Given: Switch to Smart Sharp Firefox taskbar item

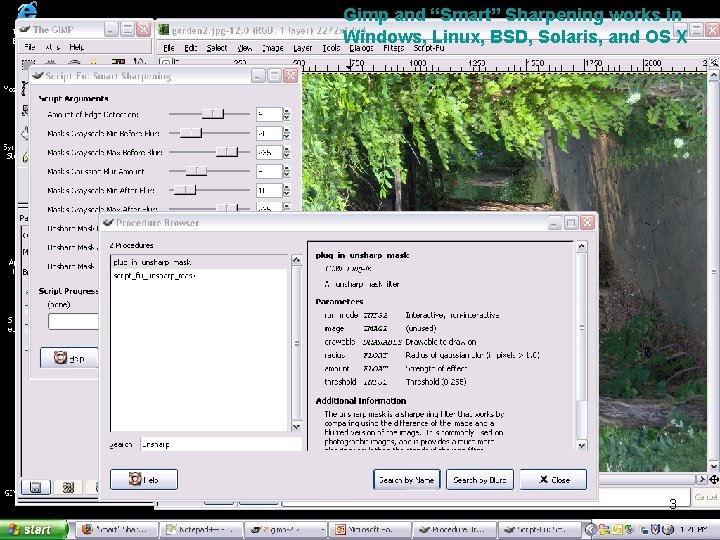Looking at the screenshot, I should coord(117,530).
